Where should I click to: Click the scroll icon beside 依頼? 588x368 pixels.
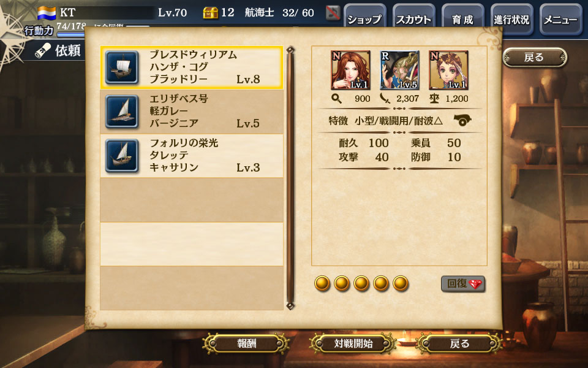pyautogui.click(x=43, y=51)
